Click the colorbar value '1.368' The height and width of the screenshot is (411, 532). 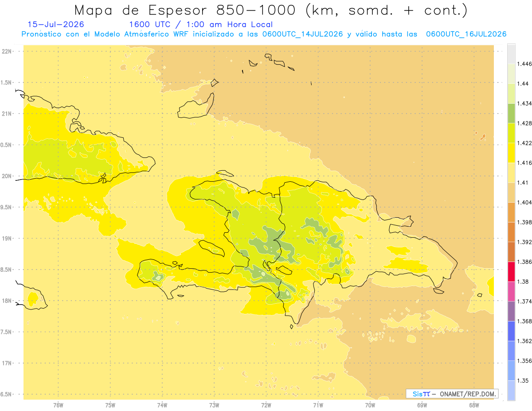click(524, 321)
